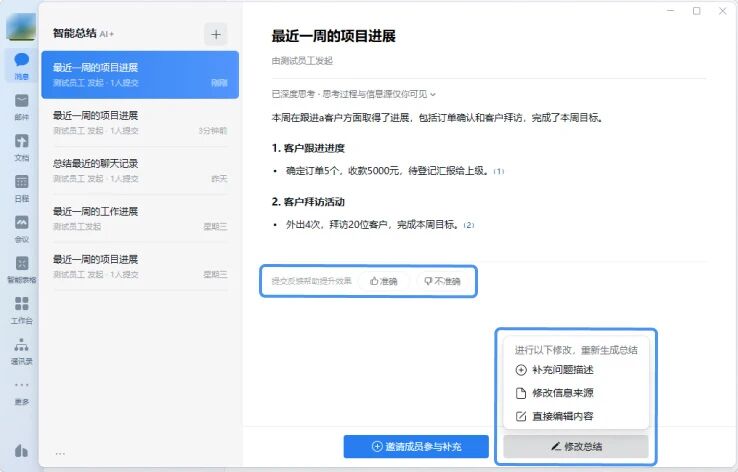Open the 邮件 mail icon
Viewport: 738px width, 472px height.
(x=21, y=106)
